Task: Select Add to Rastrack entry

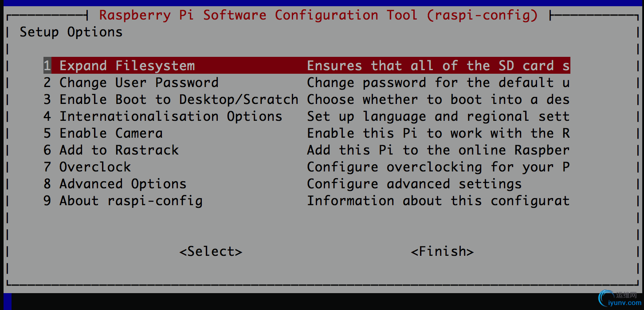Action: tap(306, 150)
